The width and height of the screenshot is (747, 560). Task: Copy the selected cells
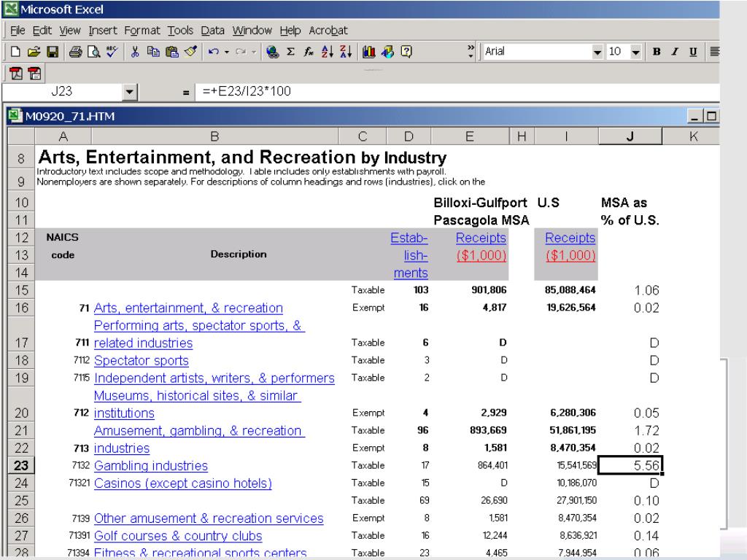point(153,52)
